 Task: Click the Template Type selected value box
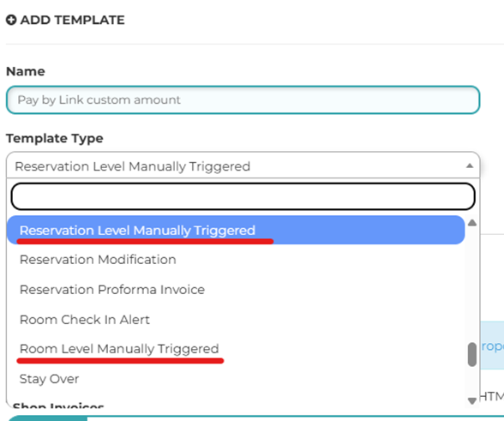(243, 165)
